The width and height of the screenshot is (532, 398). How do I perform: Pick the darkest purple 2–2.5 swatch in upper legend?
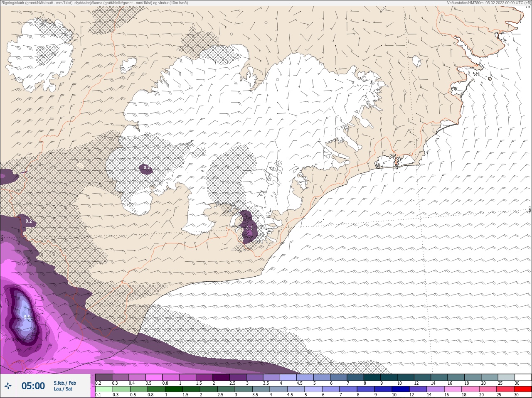coord(221,377)
